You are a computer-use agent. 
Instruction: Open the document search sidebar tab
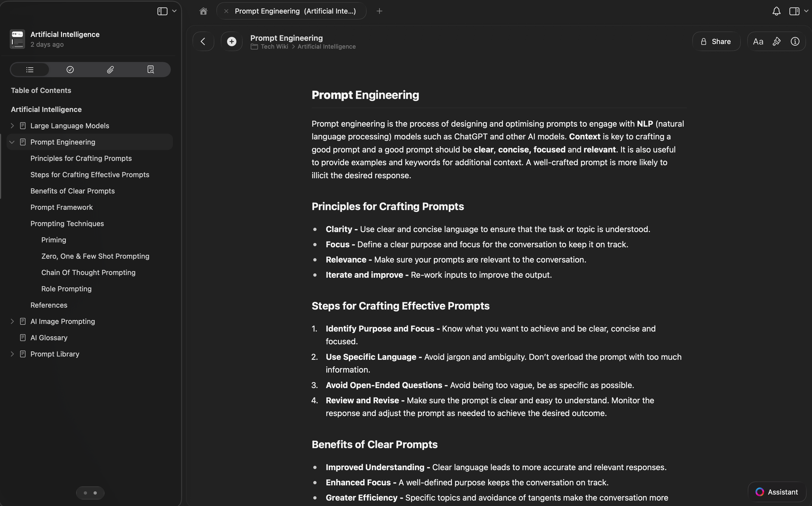click(150, 70)
